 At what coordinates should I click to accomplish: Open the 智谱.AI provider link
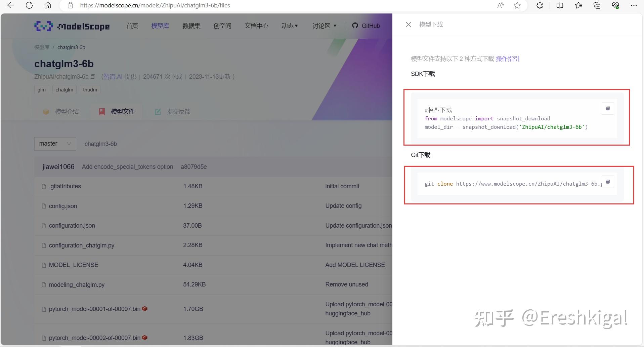113,77
